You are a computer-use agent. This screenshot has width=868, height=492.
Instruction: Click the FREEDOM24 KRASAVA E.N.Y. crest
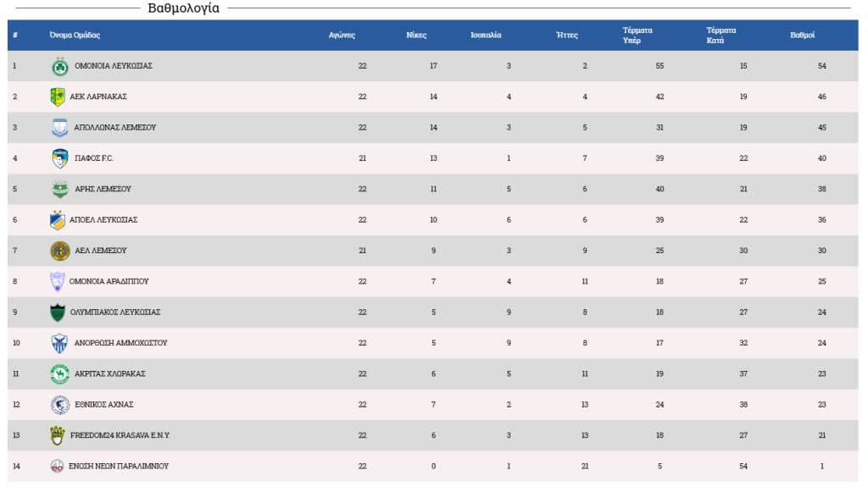pyautogui.click(x=58, y=435)
